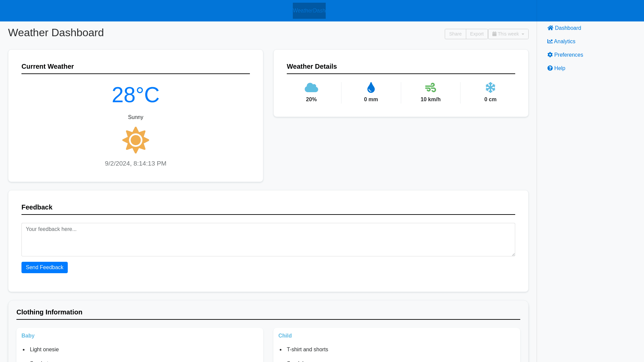This screenshot has width=644, height=362.
Task: Click the question mark Help icon
Action: (550, 68)
